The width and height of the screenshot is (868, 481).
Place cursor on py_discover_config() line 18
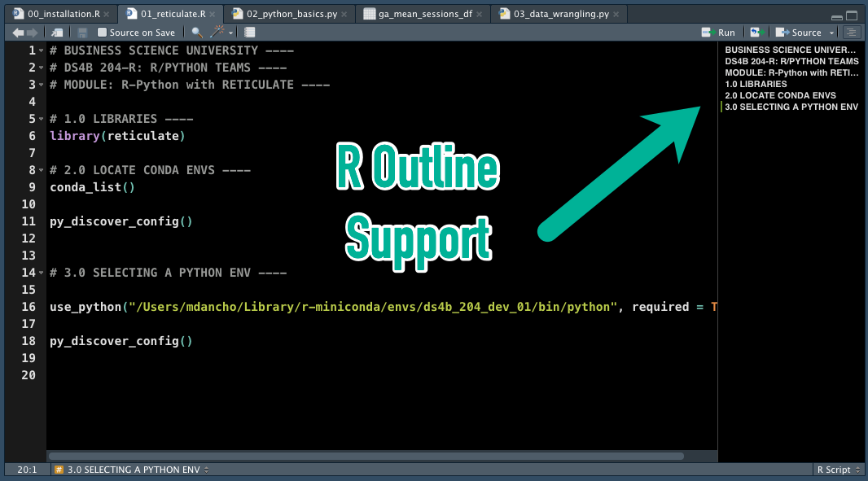(x=121, y=342)
